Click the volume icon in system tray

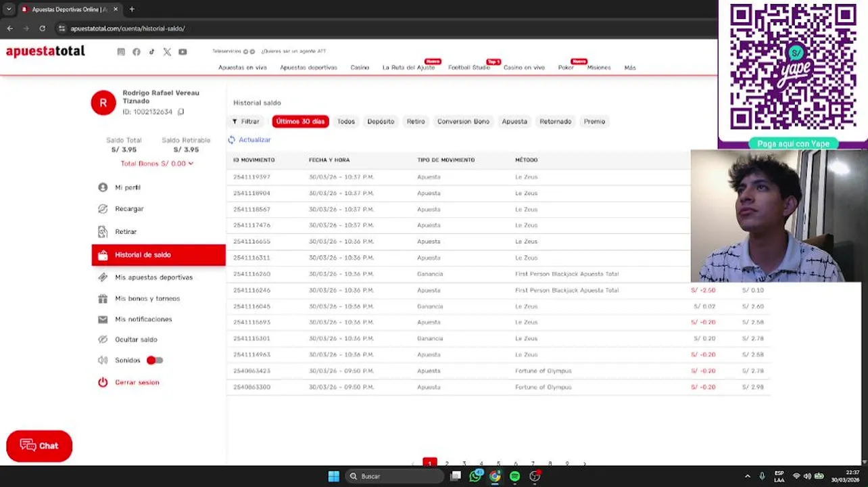tap(807, 476)
